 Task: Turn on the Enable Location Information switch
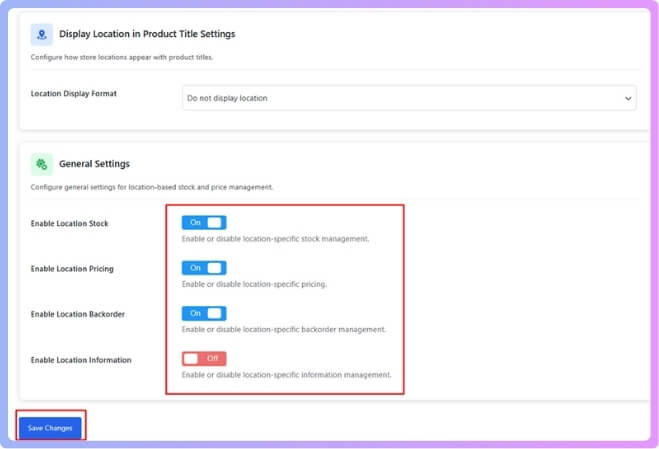tap(204, 359)
